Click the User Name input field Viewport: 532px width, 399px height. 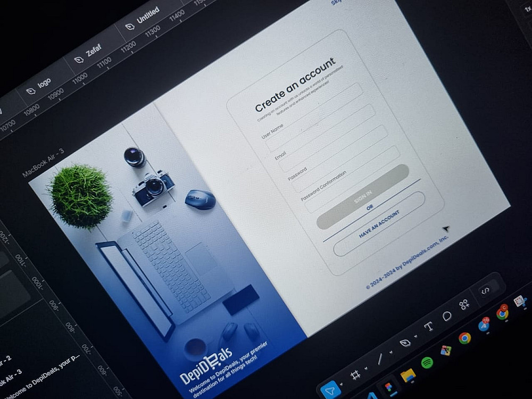click(x=314, y=118)
